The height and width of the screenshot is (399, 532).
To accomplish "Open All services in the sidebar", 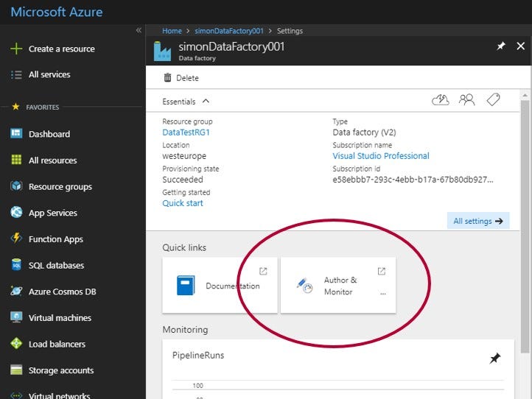I will click(x=49, y=74).
